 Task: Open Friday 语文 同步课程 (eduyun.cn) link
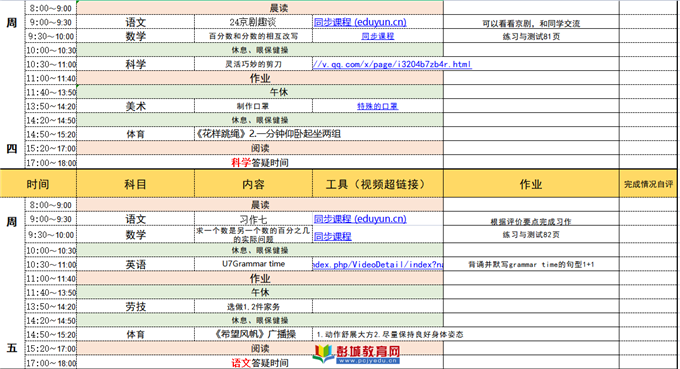(x=360, y=219)
